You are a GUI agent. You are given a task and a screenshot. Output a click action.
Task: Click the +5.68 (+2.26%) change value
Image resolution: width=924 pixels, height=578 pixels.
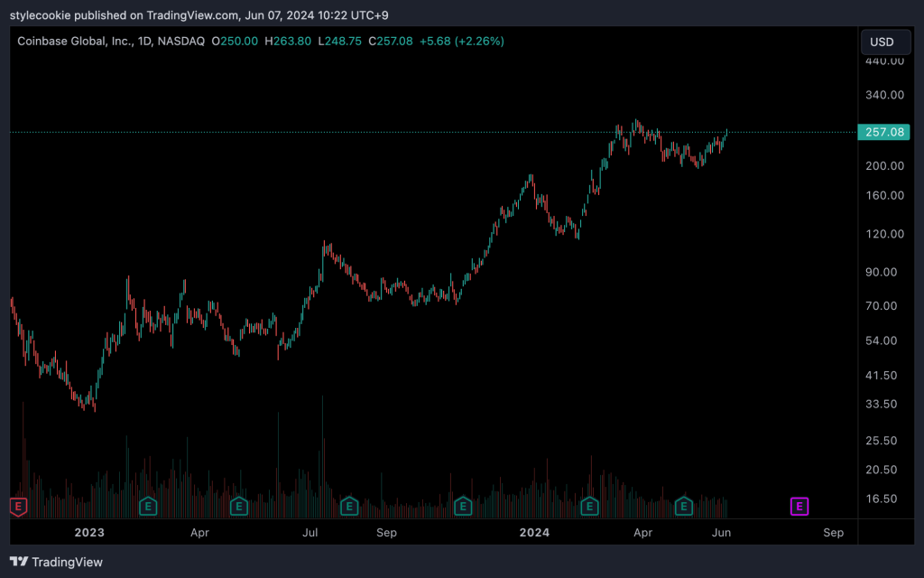pyautogui.click(x=466, y=42)
